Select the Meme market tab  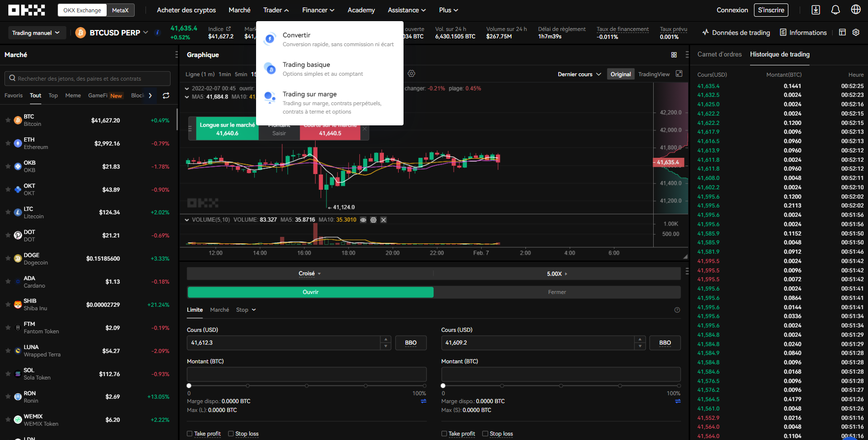(x=73, y=95)
